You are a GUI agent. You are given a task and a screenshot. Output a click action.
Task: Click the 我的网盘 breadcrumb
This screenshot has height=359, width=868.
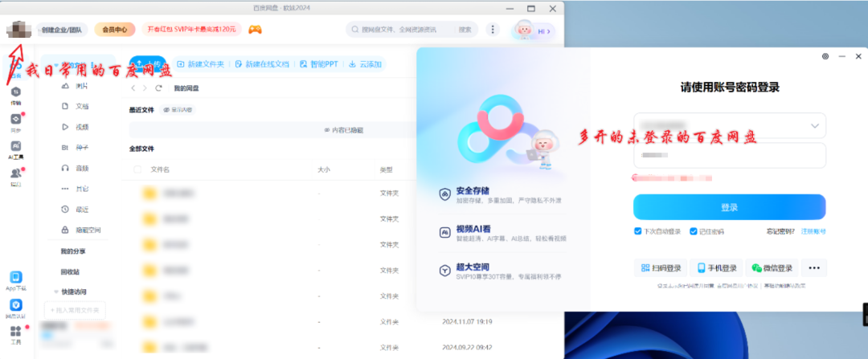tap(186, 88)
